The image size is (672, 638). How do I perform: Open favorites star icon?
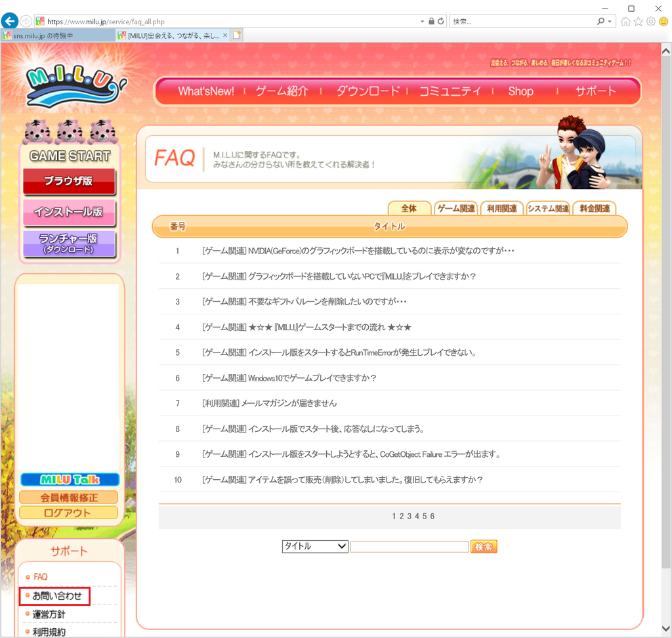coord(639,22)
